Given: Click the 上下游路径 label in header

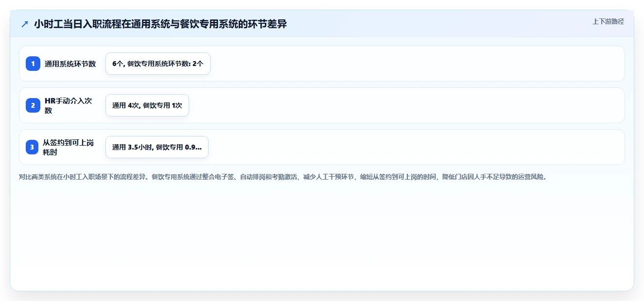Looking at the screenshot, I should tap(608, 22).
